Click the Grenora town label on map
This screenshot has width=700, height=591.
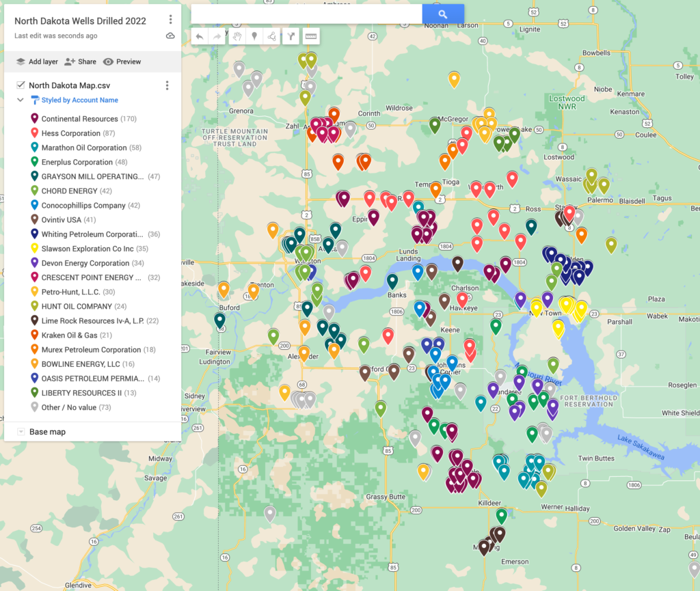point(241,111)
